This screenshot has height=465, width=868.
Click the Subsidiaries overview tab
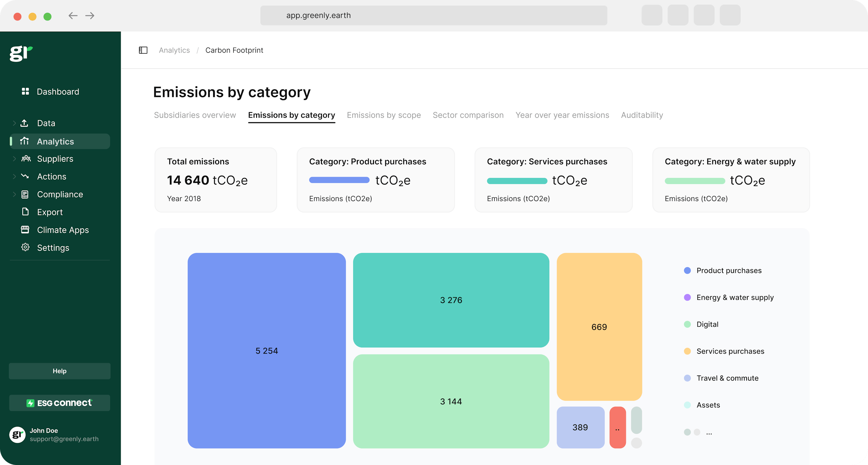195,114
